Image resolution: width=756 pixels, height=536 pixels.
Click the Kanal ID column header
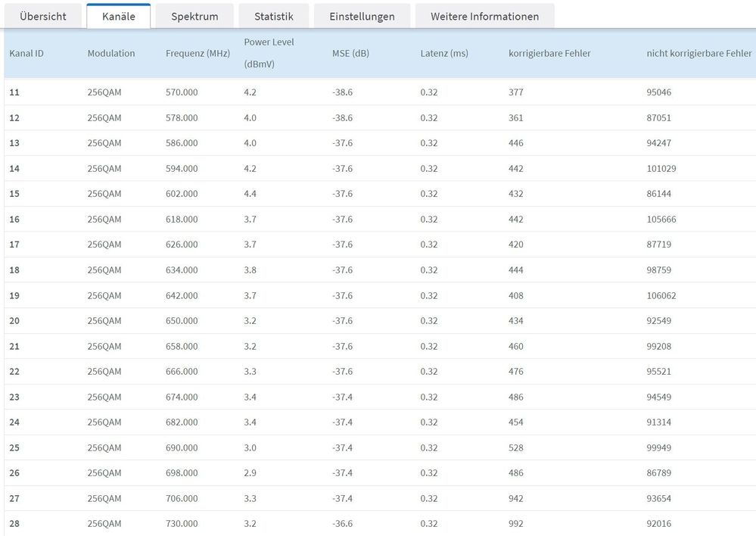point(26,54)
